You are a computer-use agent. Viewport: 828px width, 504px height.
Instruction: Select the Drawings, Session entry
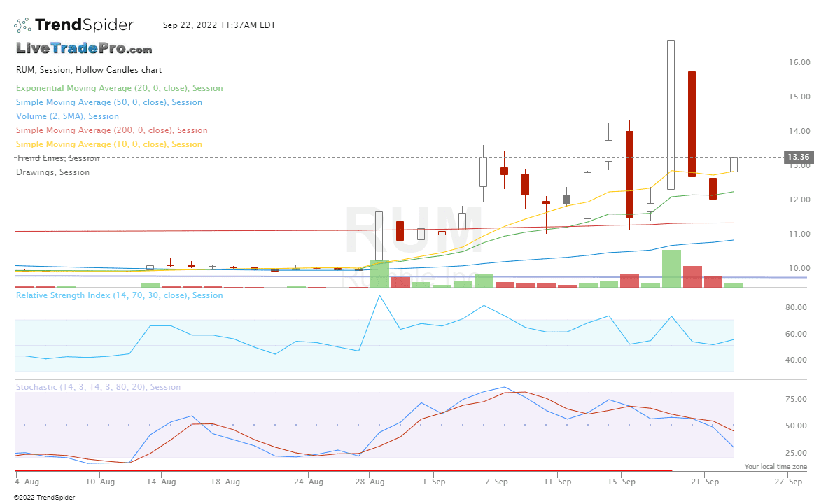pyautogui.click(x=52, y=171)
